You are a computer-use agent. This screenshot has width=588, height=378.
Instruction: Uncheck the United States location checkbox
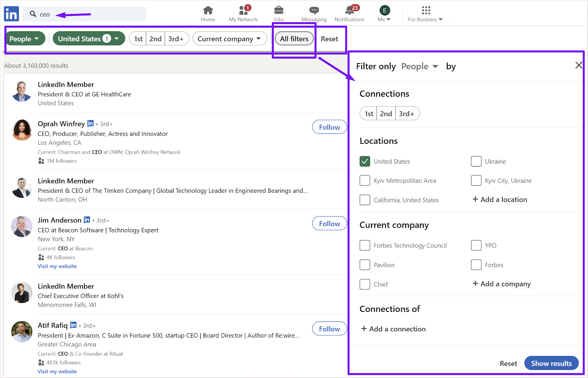[365, 161]
